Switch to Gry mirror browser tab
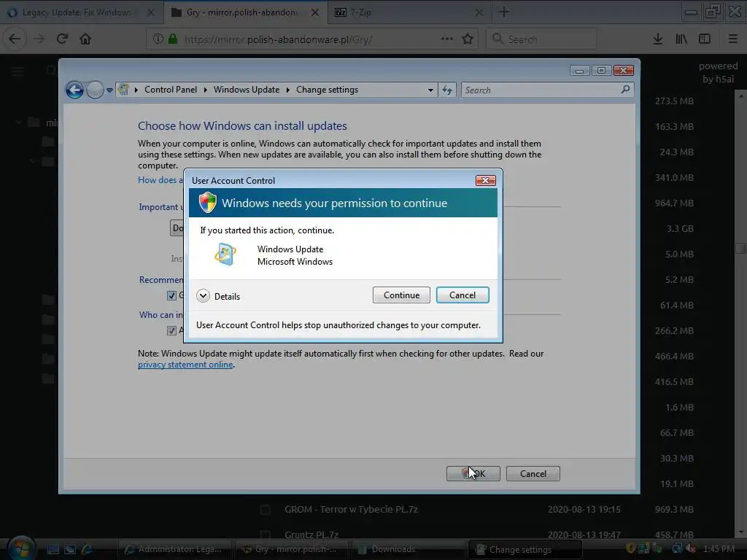747x560 pixels. click(245, 12)
